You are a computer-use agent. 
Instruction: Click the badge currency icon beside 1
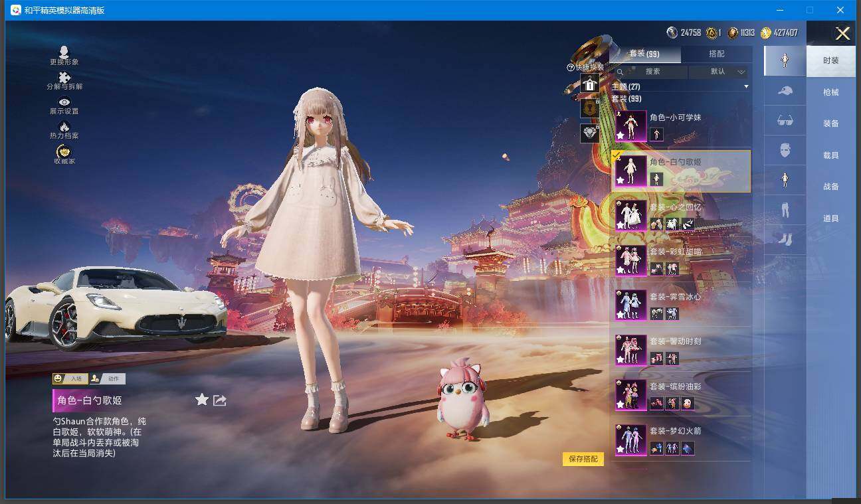712,33
